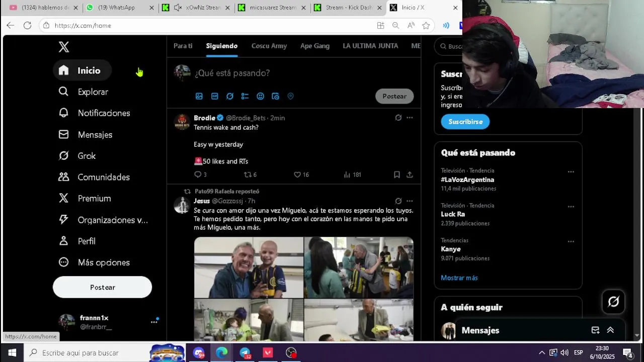The height and width of the screenshot is (362, 644).
Task: Click the large Postear sidebar button
Action: pos(103,287)
